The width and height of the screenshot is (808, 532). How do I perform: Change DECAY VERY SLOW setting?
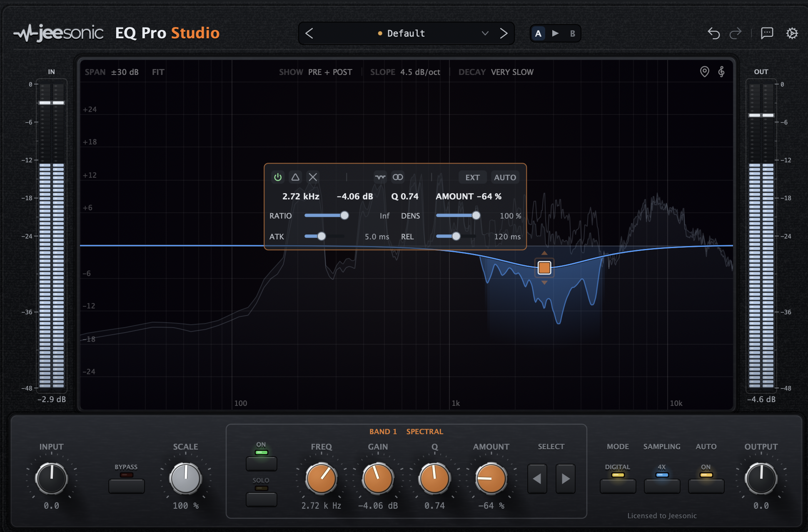496,72
